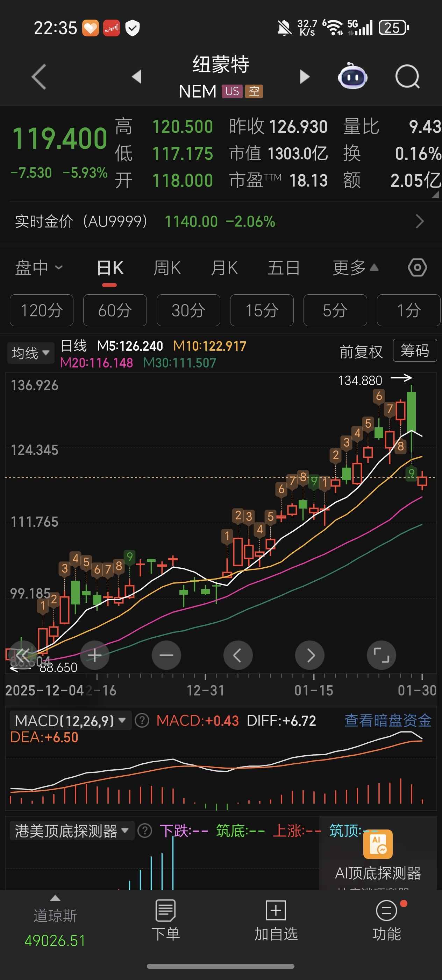Open 盘中 session dropdown
The width and height of the screenshot is (442, 980).
point(39,267)
